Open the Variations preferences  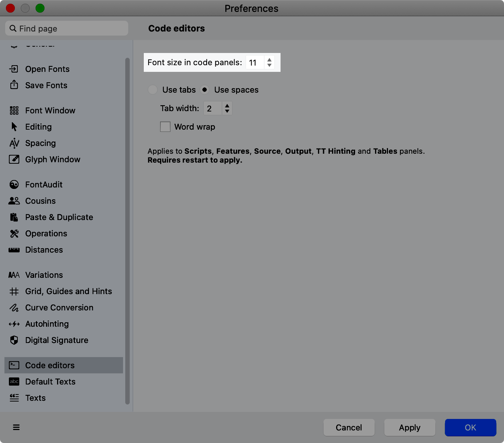(64, 275)
